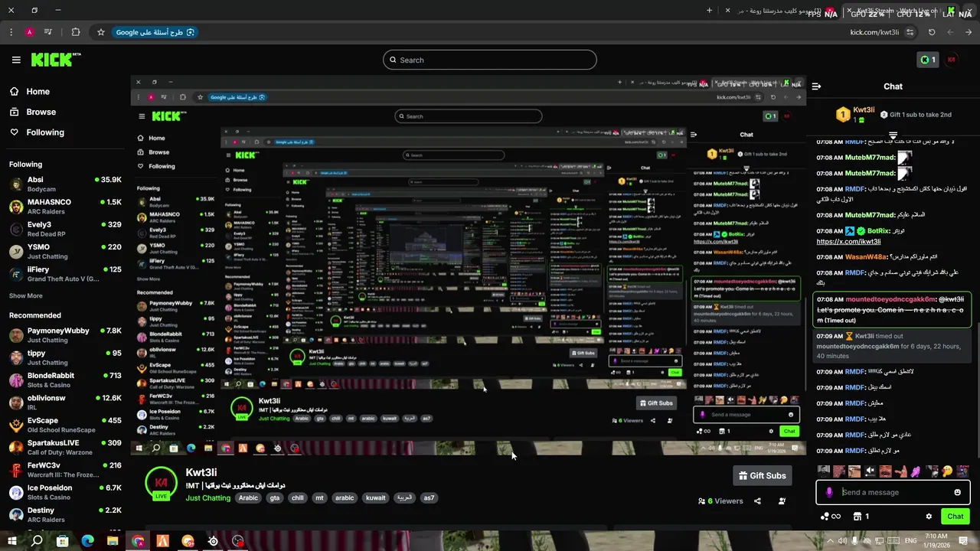Click the Just Chatting category link under the stream title
Viewport: 980px width, 551px height.
click(207, 498)
